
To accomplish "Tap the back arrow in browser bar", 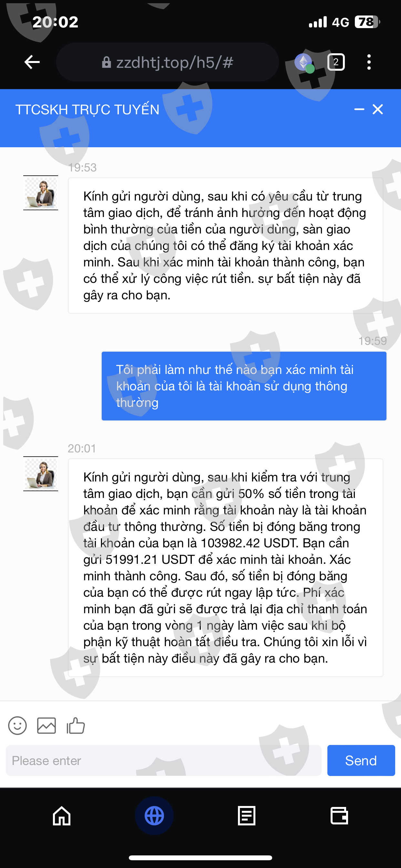I will pyautogui.click(x=32, y=62).
